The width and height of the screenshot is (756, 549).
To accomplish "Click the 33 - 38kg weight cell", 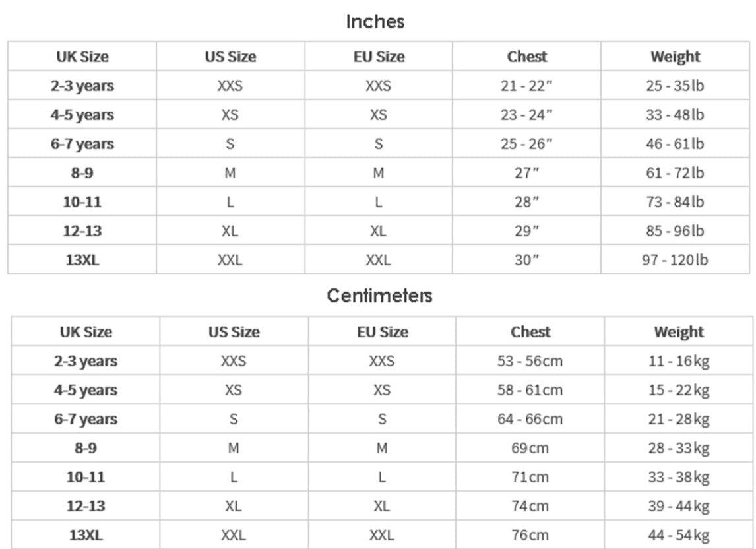I will 678,477.
